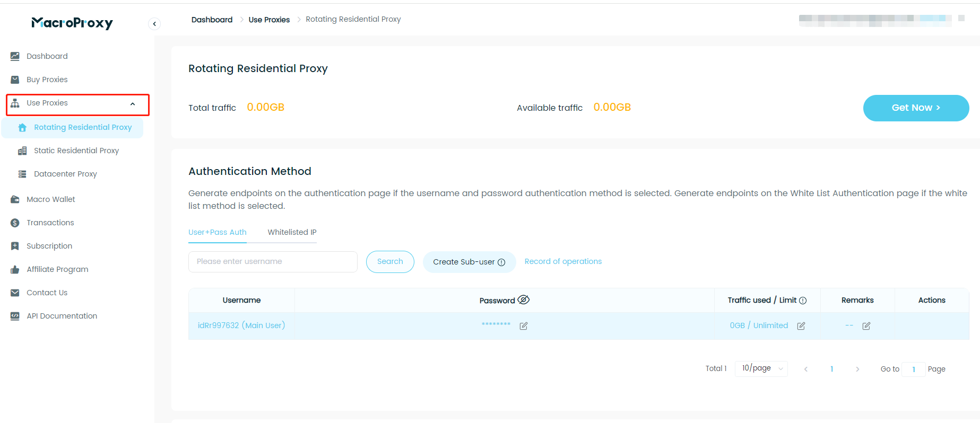Open Buy Proxies in the sidebar
980x423 pixels.
tap(47, 80)
